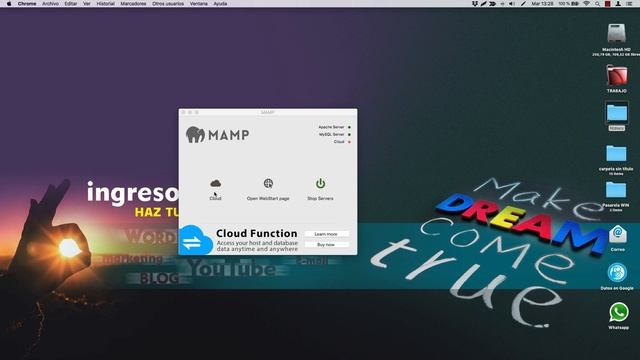Viewport: 640px width, 360px height.
Task: Click the user account icon in menu bar
Action: [618, 4]
